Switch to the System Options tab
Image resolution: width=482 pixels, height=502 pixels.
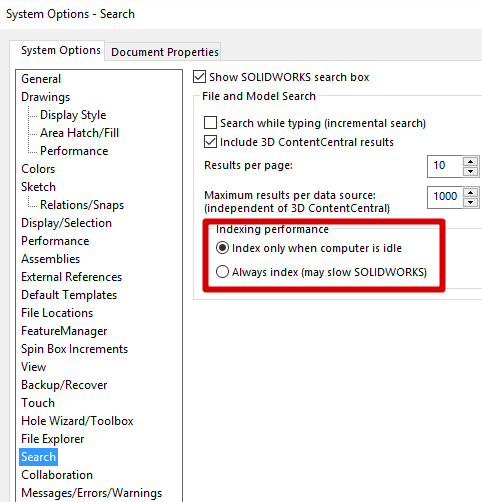point(61,50)
